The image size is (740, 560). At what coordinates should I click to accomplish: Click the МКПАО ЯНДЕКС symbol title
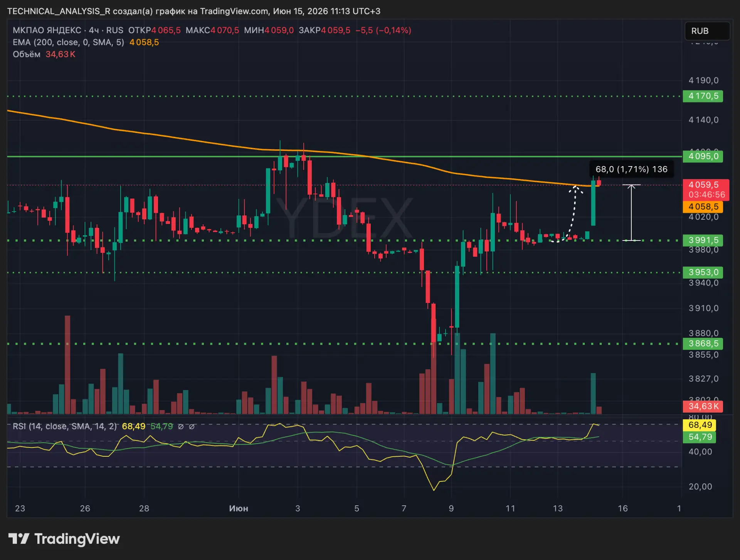coord(47,30)
